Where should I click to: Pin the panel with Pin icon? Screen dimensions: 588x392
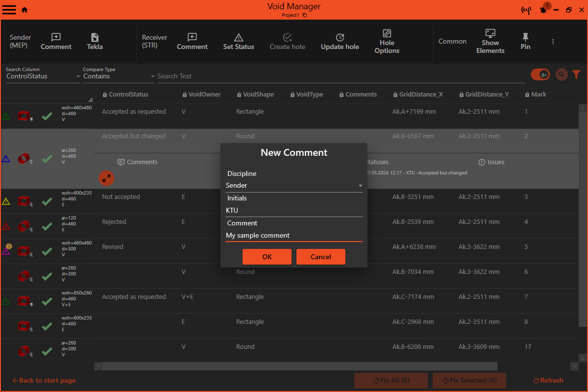tap(525, 42)
